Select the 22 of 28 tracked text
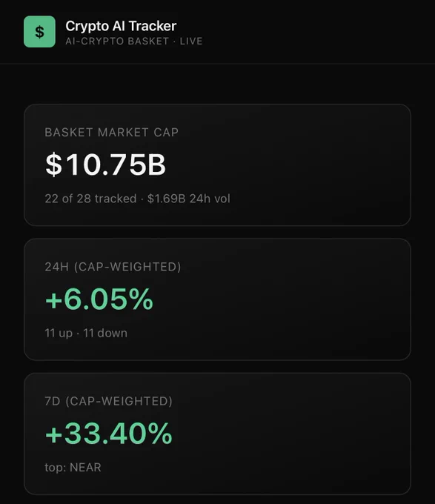This screenshot has height=504, width=435. 90,199
